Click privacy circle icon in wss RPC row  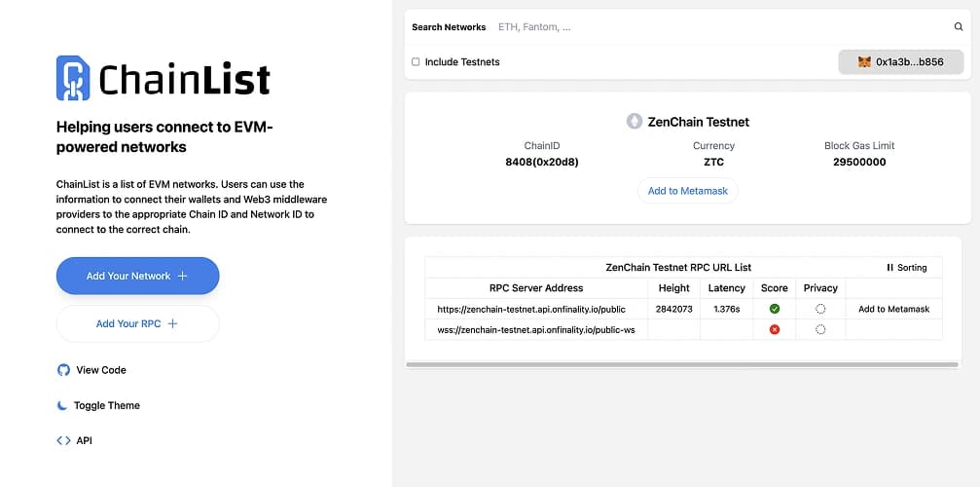point(820,329)
